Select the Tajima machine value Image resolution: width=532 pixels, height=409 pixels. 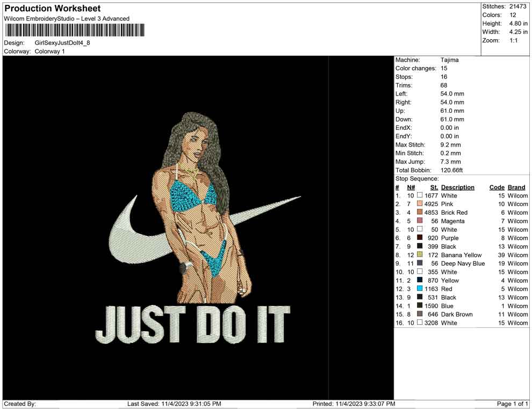click(x=449, y=60)
